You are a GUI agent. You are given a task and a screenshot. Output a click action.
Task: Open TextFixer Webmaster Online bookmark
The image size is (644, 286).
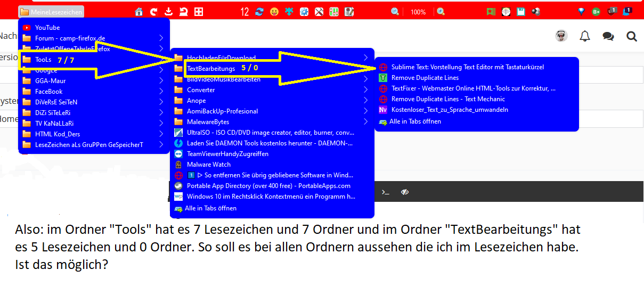tap(476, 88)
